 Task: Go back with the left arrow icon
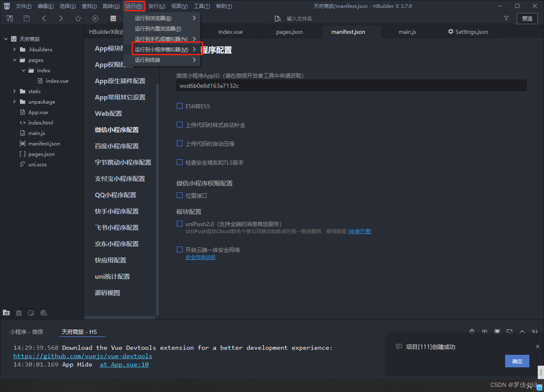(x=44, y=18)
